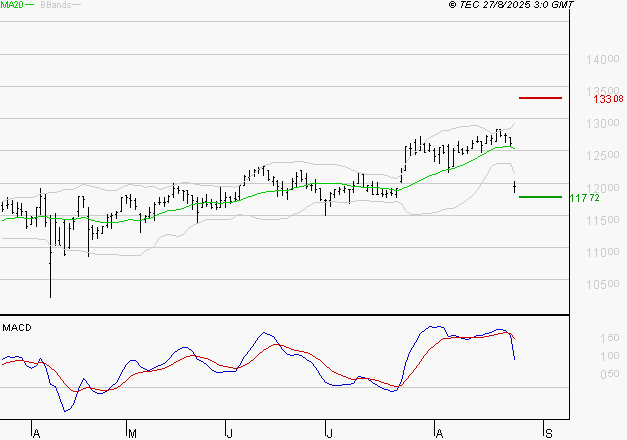Click the last price bar near 12000
Screen dimensions: 627x440
pyautogui.click(x=515, y=187)
